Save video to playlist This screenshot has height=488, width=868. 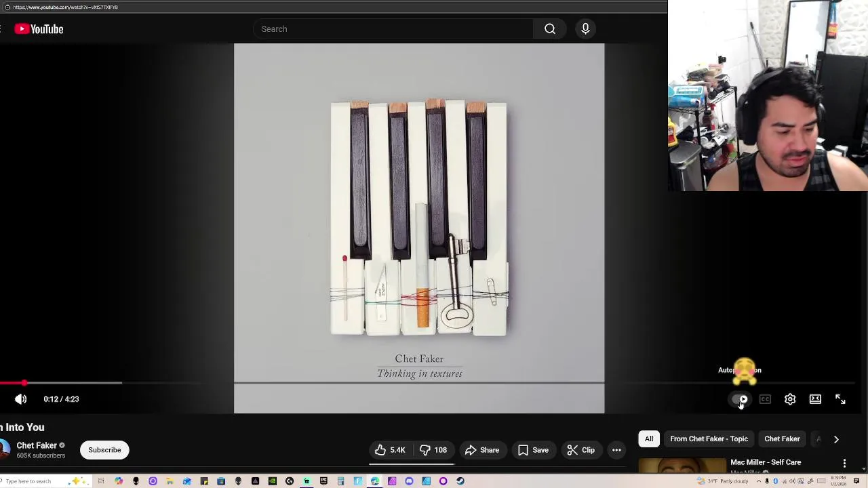click(x=533, y=450)
